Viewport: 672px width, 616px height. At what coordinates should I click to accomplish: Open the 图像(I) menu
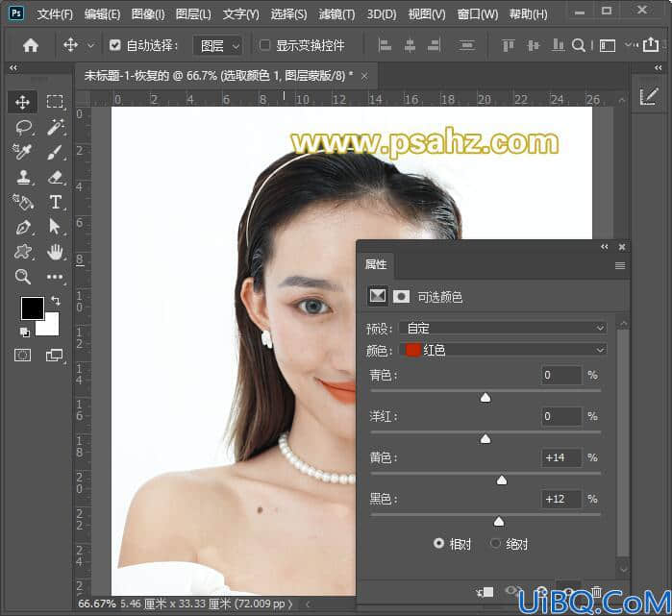pos(148,14)
